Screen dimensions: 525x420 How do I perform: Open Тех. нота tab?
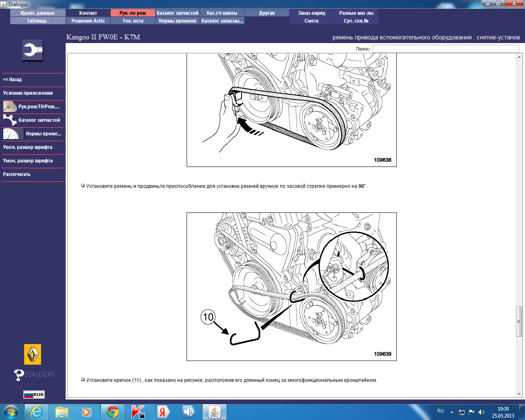coord(133,21)
